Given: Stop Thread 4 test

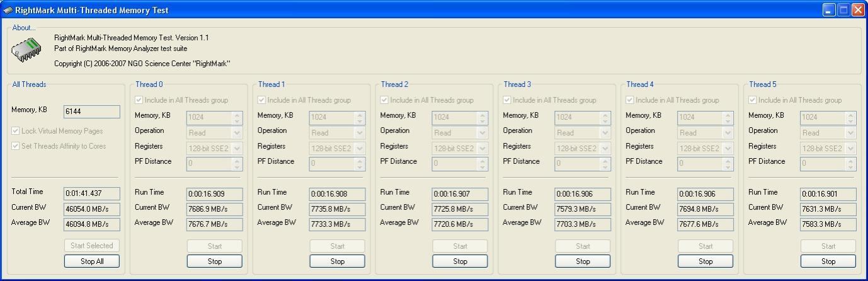Looking at the screenshot, I should point(706,261).
